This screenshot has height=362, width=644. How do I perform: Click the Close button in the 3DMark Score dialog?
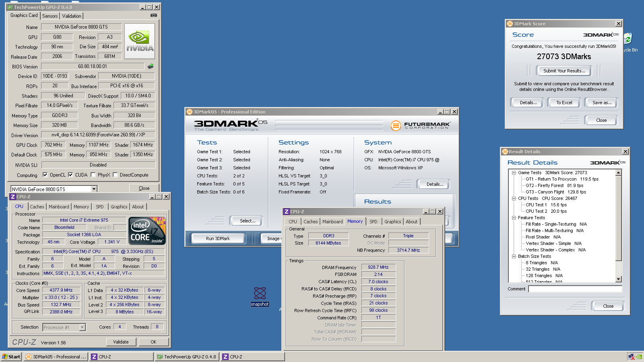[x=601, y=120]
